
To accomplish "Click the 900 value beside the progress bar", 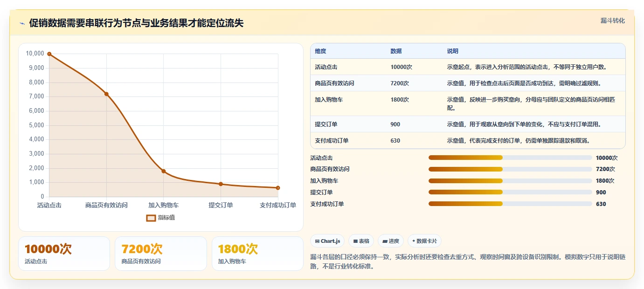I will [601, 193].
